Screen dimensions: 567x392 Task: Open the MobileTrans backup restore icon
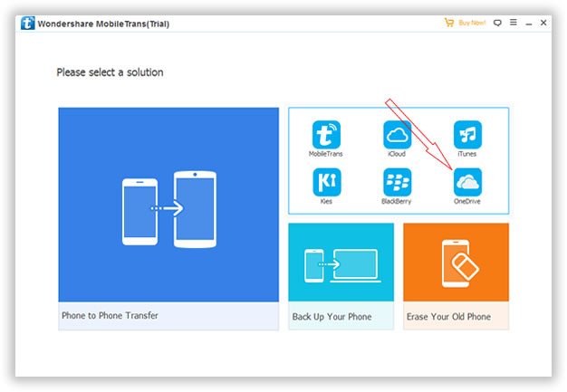tap(326, 135)
